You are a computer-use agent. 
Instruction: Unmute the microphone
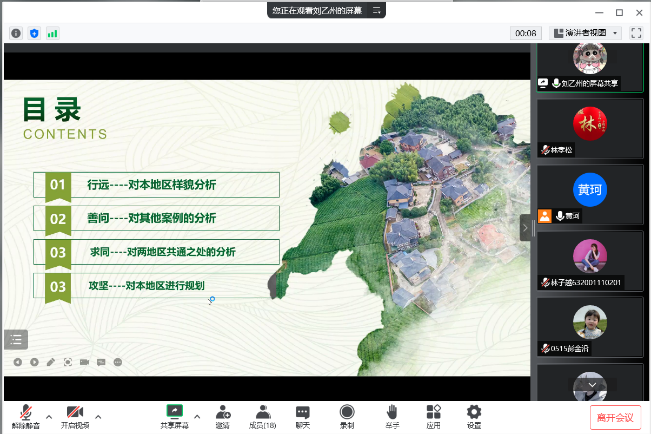25,412
